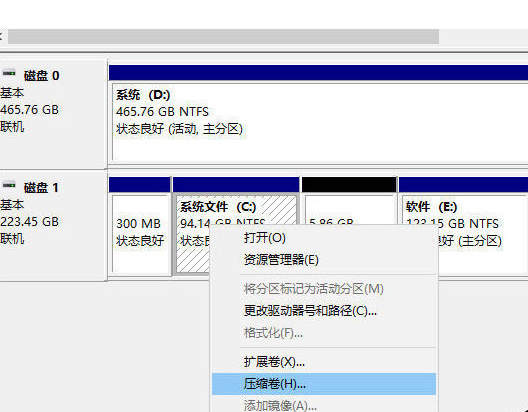Select the unallocated partition with black header
This screenshot has width=528, height=412.
(x=349, y=209)
